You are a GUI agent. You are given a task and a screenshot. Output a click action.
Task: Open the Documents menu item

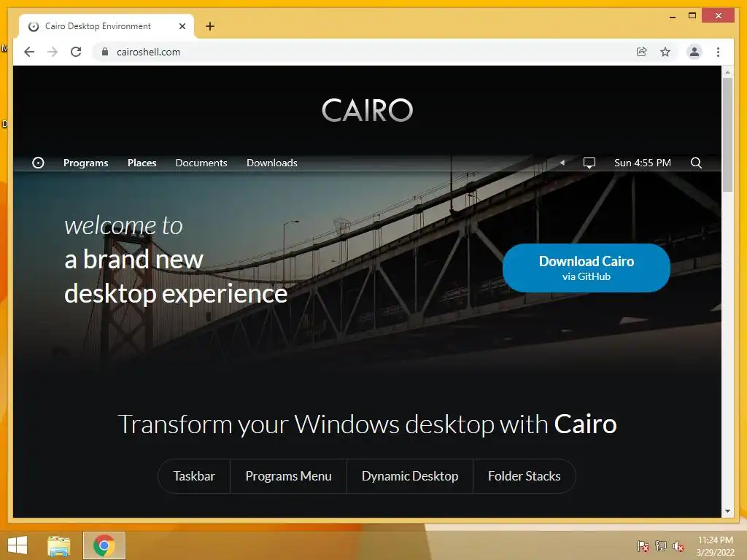pos(201,163)
